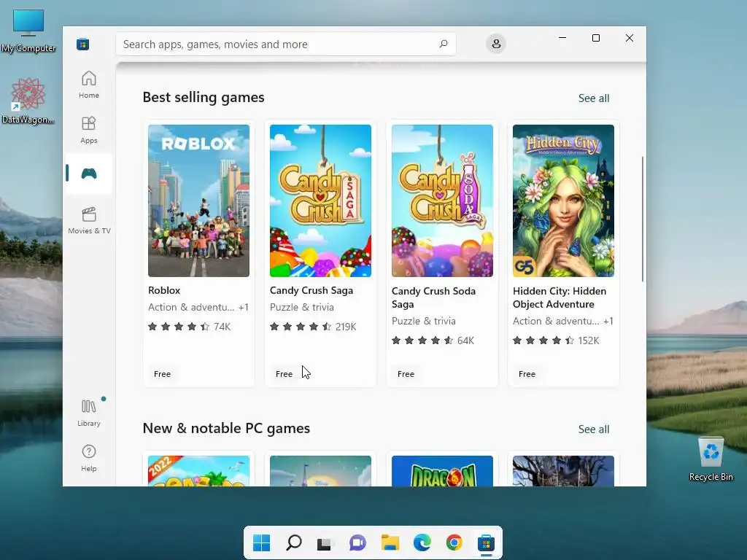Select the My Computer desktop icon
747x560 pixels.
(x=28, y=31)
